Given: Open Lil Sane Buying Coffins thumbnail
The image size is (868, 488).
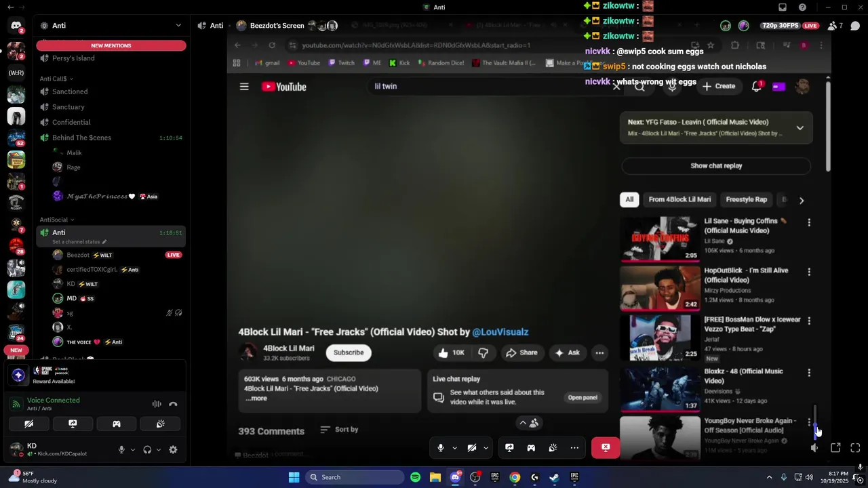Looking at the screenshot, I should pos(660,239).
